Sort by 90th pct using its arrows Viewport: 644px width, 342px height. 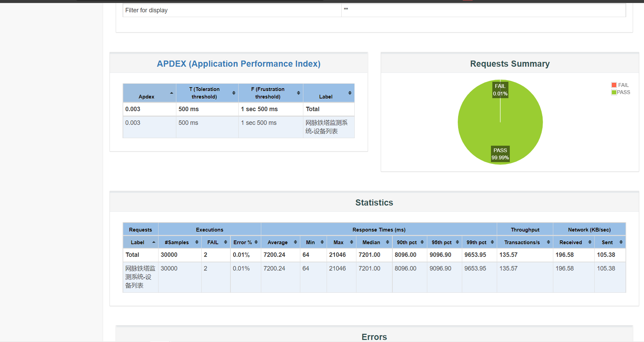click(422, 242)
